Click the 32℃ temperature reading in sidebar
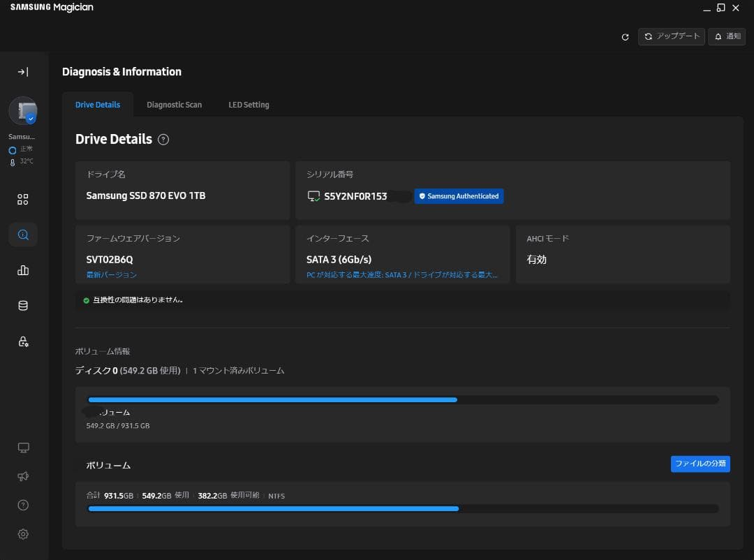The height and width of the screenshot is (560, 754). tap(27, 162)
